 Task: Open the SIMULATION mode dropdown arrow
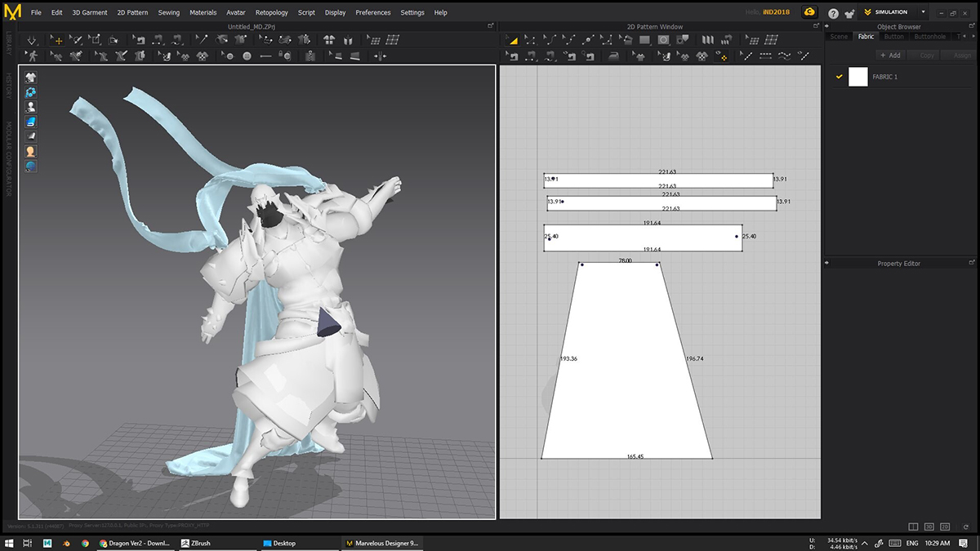coord(923,12)
